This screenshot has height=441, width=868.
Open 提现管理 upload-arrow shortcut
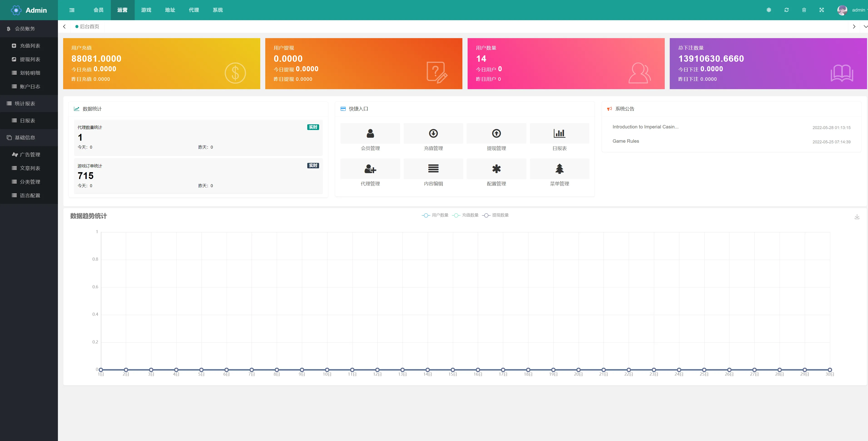(x=496, y=134)
